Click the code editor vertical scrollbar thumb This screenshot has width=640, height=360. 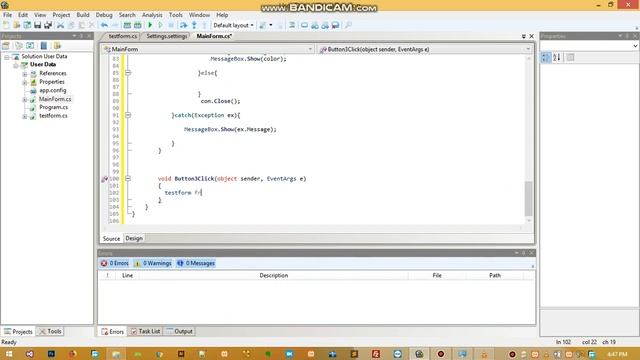[529, 198]
